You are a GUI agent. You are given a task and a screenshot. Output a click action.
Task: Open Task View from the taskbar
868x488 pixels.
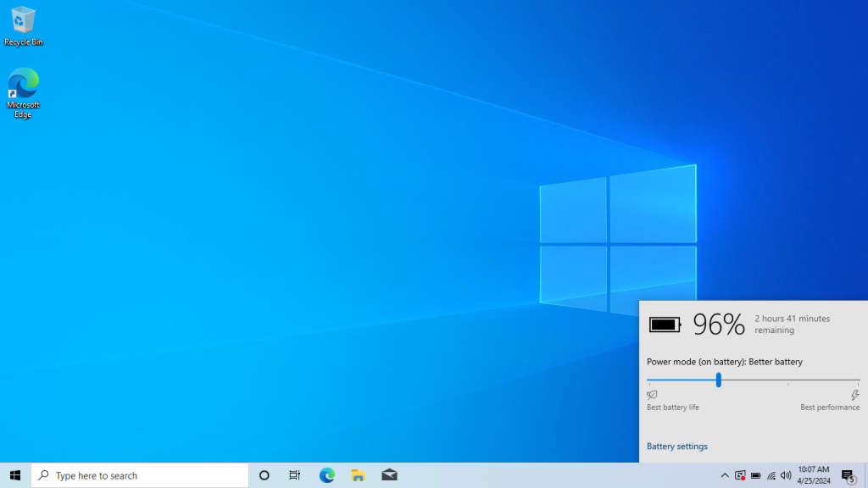[x=294, y=475]
